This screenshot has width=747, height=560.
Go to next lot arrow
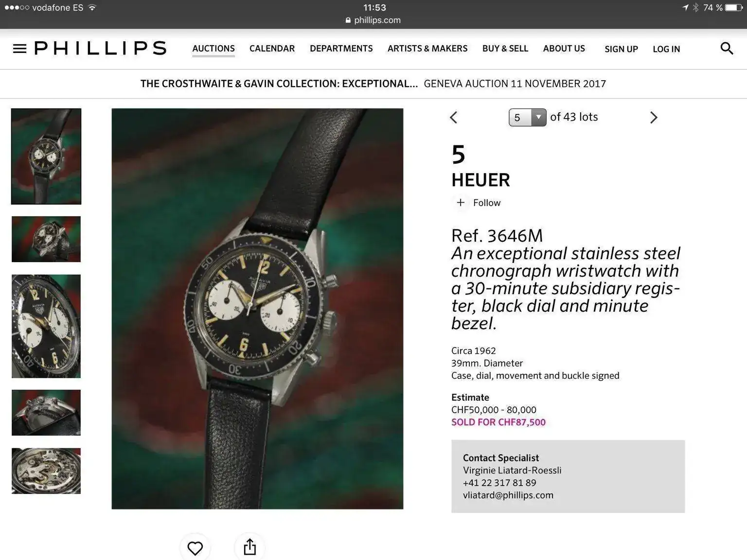coord(654,117)
